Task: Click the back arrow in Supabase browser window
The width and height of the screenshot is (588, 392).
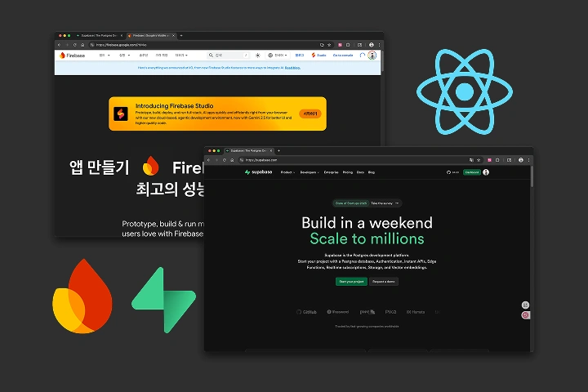Action: pyautogui.click(x=209, y=160)
